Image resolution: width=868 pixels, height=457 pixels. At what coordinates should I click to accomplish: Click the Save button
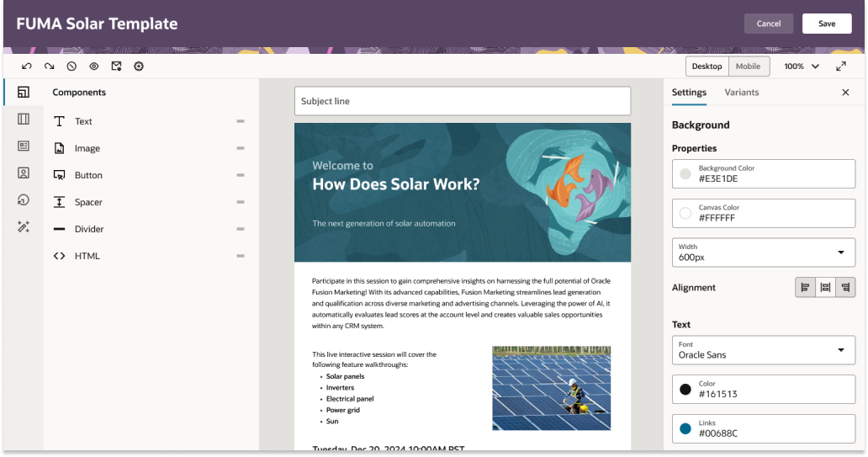tap(827, 24)
